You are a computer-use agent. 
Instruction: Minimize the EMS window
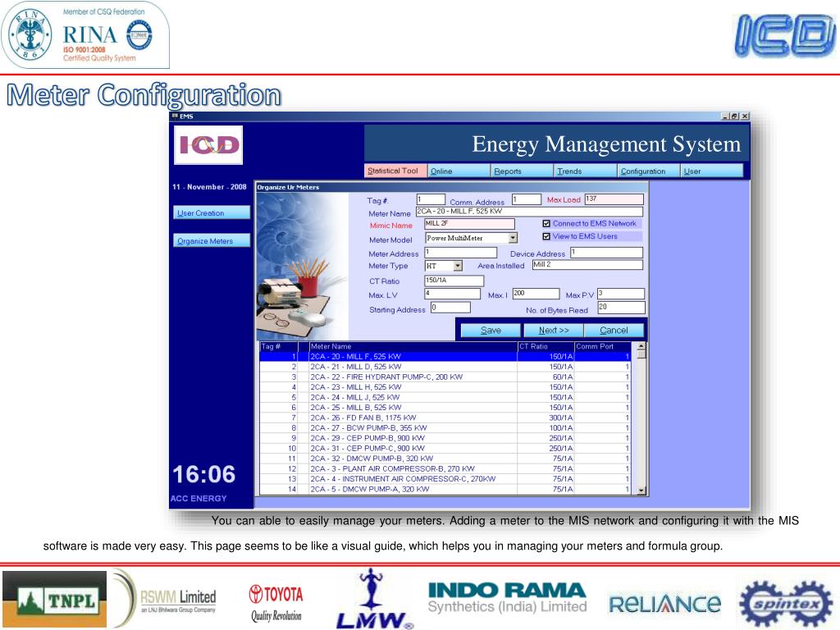(725, 116)
